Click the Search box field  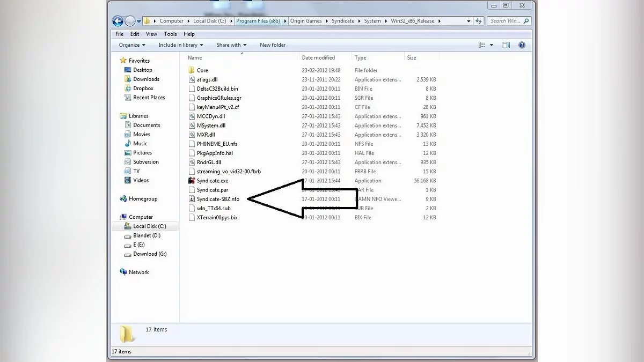(509, 21)
